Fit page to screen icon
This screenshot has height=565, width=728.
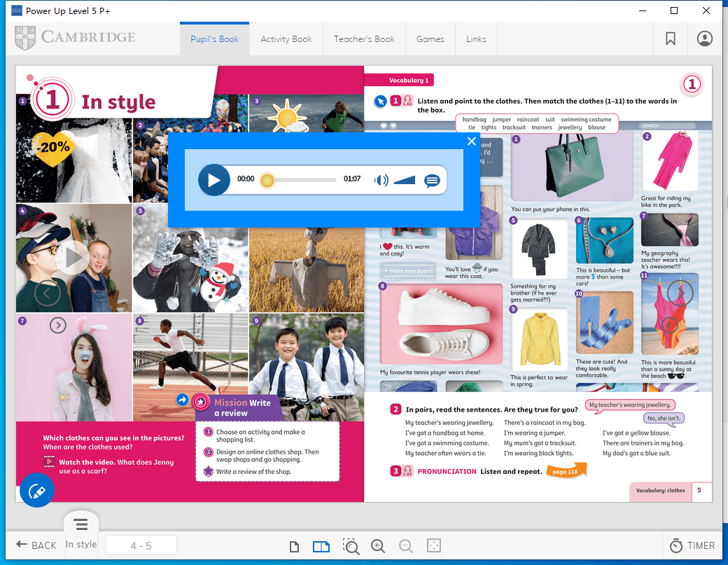click(433, 545)
